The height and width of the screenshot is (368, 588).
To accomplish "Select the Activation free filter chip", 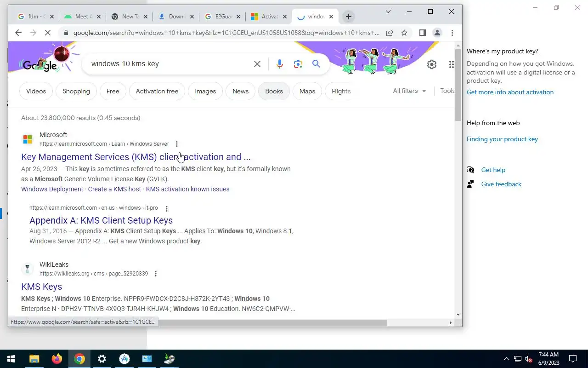I will [157, 91].
